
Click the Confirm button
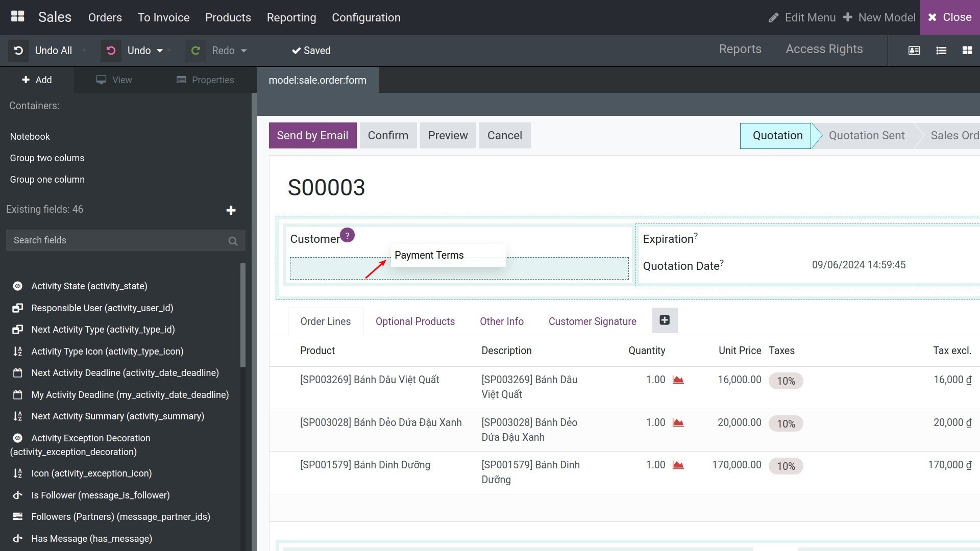[388, 136]
